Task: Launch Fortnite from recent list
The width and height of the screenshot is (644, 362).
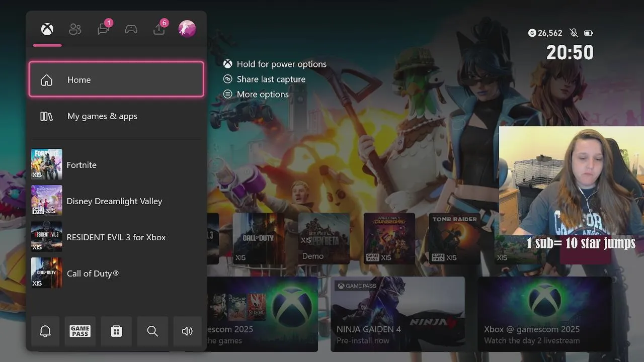Action: coord(116,164)
